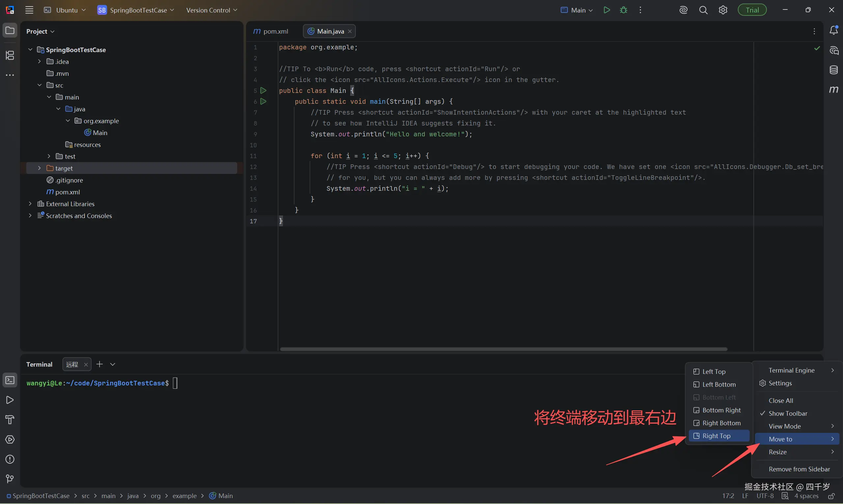Add a new terminal tab with plus
843x504 pixels.
click(99, 364)
